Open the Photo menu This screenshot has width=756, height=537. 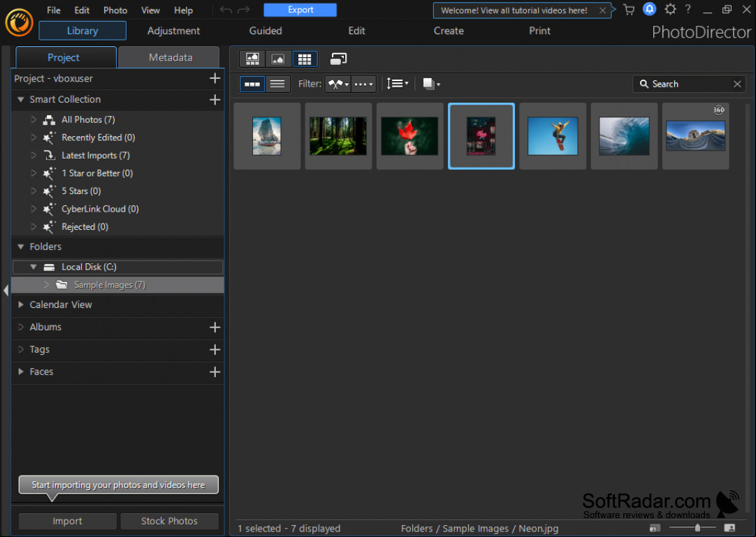[115, 10]
